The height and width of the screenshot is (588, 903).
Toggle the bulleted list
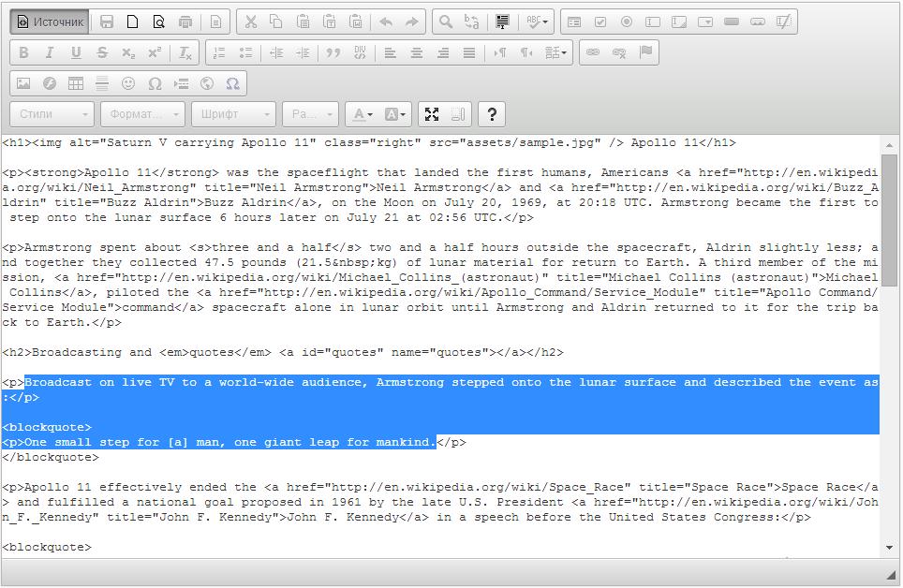(246, 52)
